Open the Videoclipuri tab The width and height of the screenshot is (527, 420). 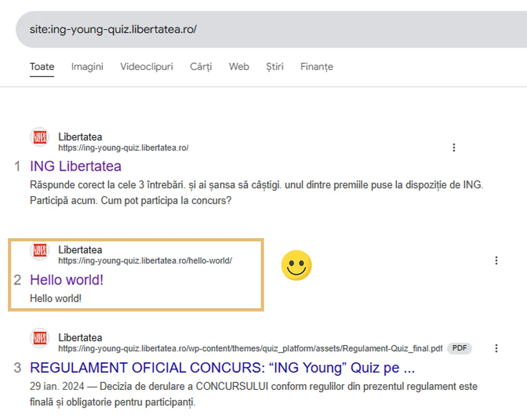(147, 67)
